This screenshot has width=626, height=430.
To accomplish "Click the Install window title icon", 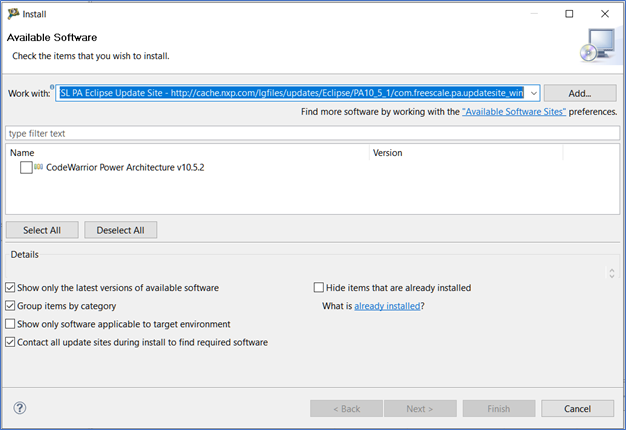I will tap(12, 15).
